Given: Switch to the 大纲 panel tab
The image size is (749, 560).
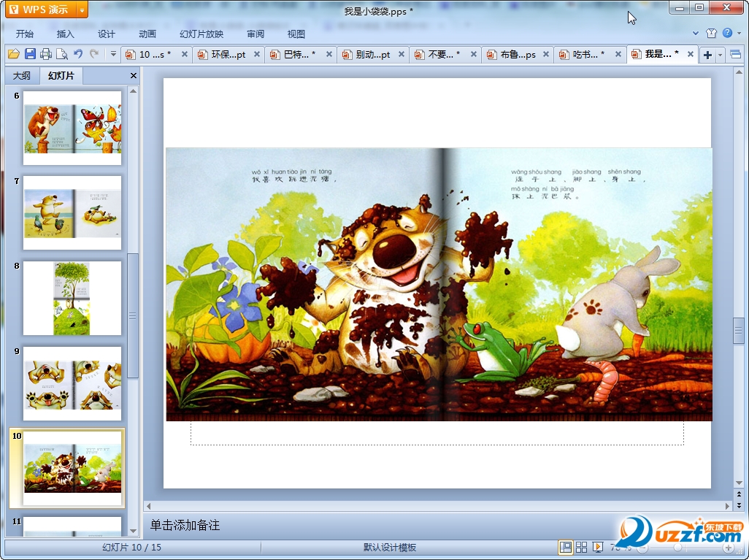Looking at the screenshot, I should pos(21,75).
